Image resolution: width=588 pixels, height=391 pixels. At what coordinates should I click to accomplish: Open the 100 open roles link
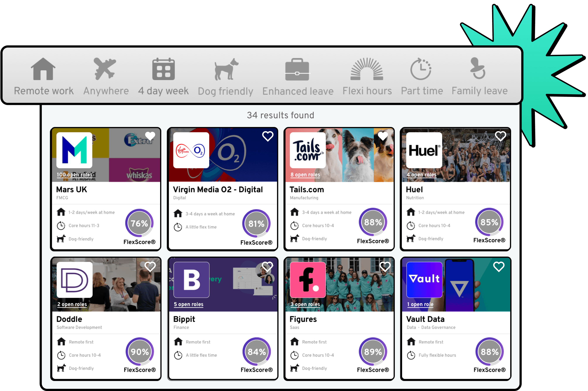pyautogui.click(x=75, y=175)
